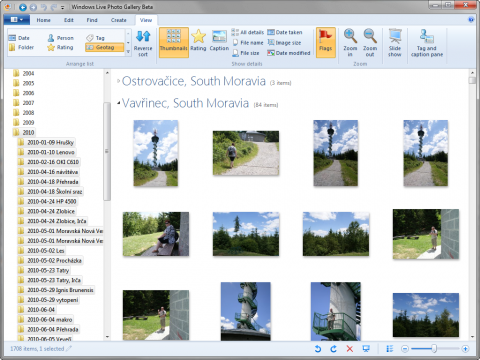Select the 2010 folder
Viewport: 480px width, 360px height.
24,132
